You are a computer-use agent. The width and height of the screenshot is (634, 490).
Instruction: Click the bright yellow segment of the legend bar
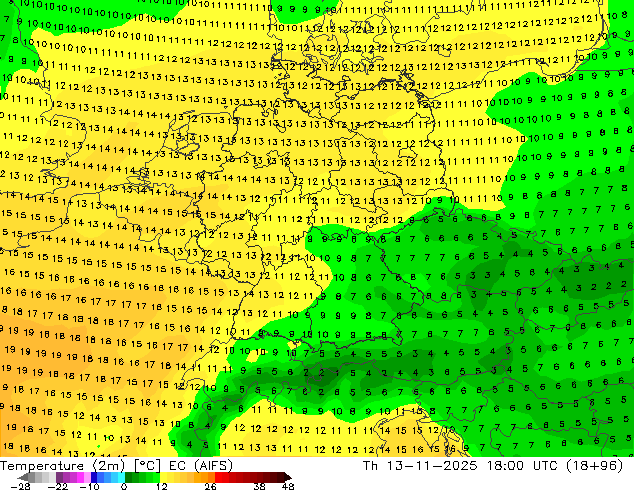(163, 477)
